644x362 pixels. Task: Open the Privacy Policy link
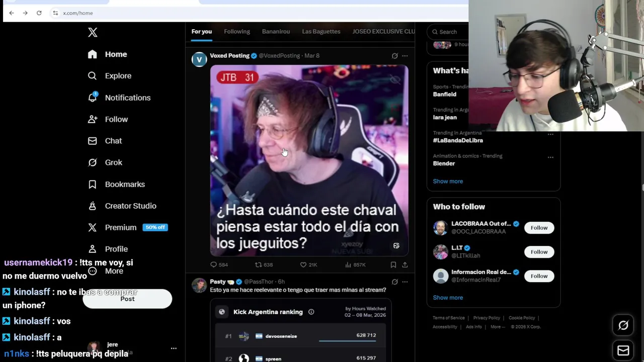pyautogui.click(x=487, y=318)
